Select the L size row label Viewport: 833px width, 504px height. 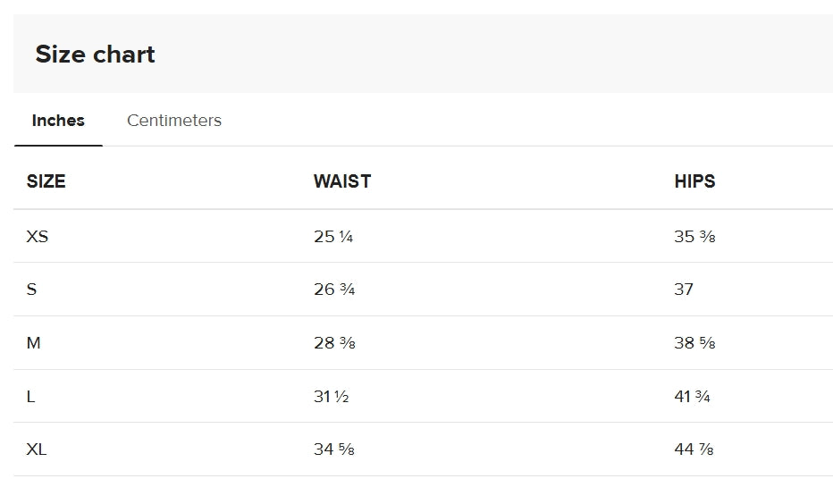[x=30, y=397]
